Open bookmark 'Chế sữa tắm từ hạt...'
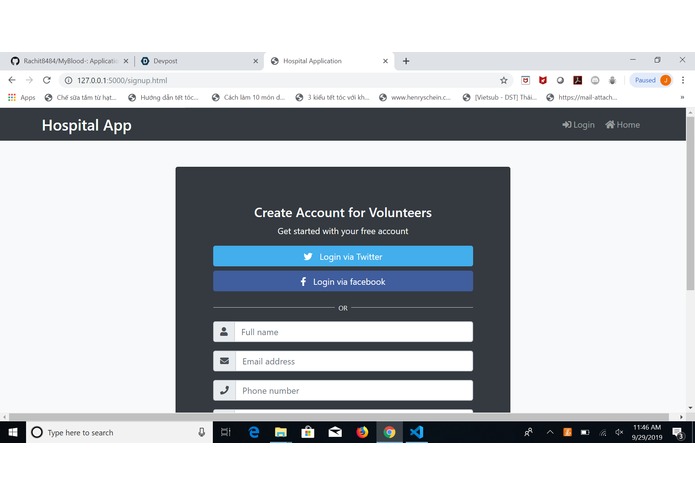This screenshot has height=494, width=695. 81,97
